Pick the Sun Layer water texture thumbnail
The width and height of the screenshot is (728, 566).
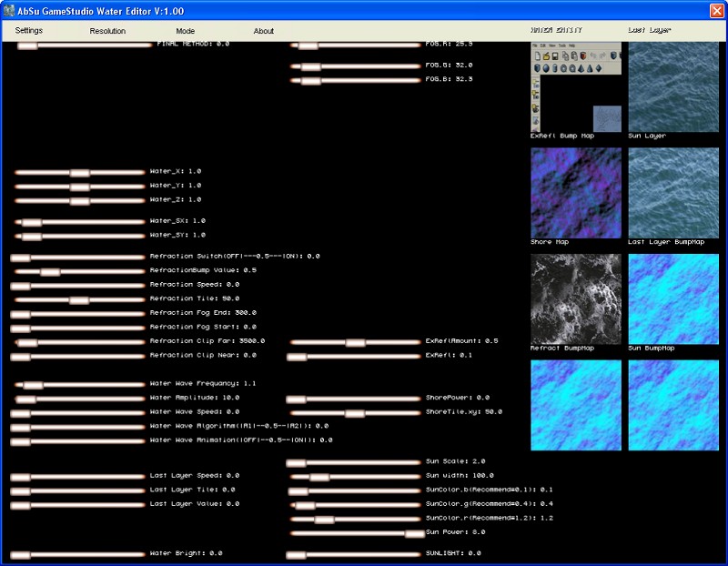[673, 192]
